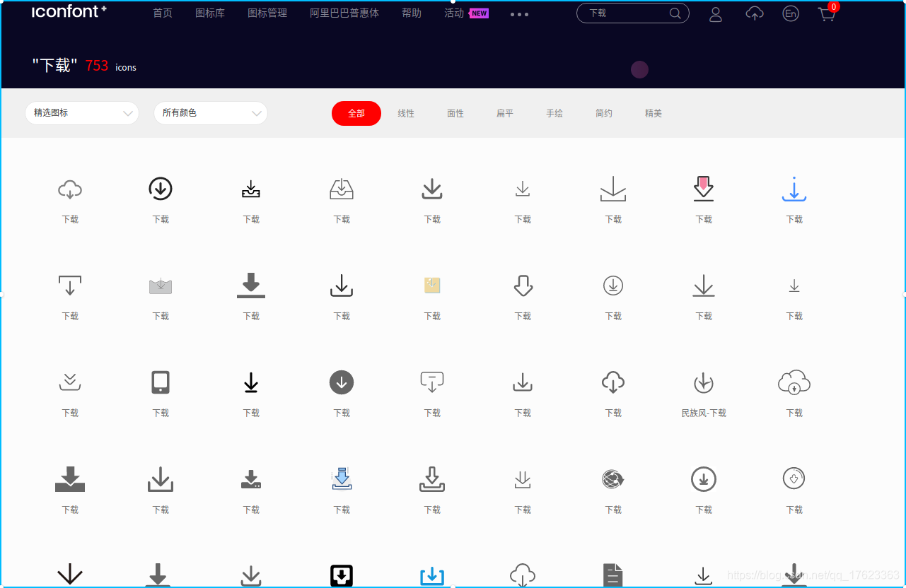Select the speech bubble with arrow icon
Screen dimensions: 906x588
[x=432, y=382]
